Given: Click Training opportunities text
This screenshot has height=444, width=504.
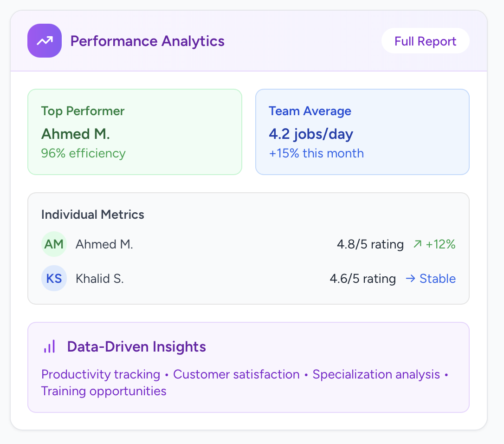Looking at the screenshot, I should click(104, 391).
